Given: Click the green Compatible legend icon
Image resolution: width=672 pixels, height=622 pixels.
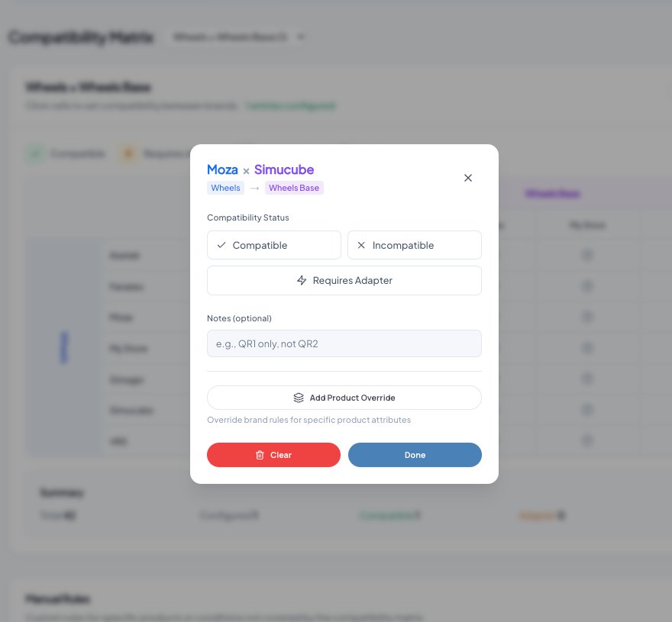Looking at the screenshot, I should point(35,153).
